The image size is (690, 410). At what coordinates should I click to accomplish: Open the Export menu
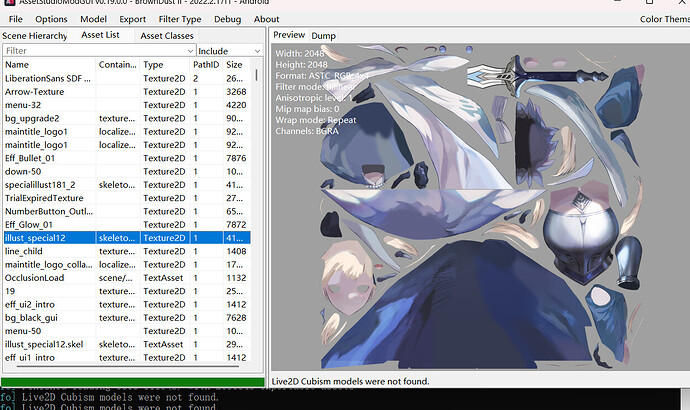coord(132,19)
